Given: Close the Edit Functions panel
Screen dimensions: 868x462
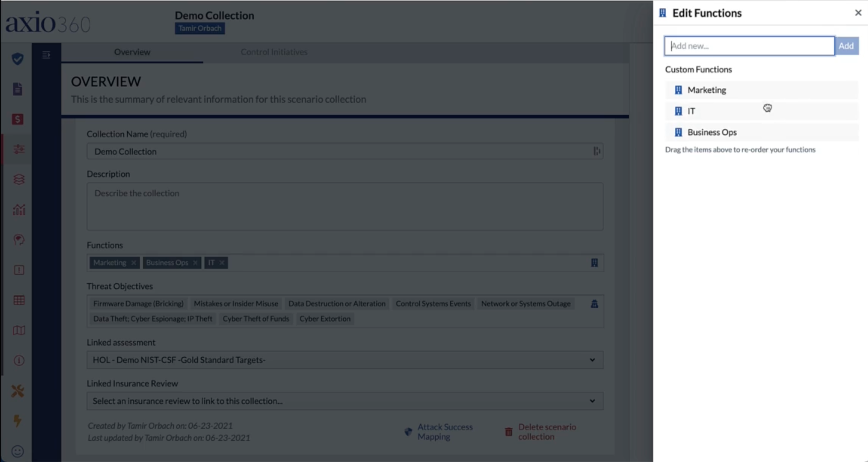Looking at the screenshot, I should pos(858,13).
